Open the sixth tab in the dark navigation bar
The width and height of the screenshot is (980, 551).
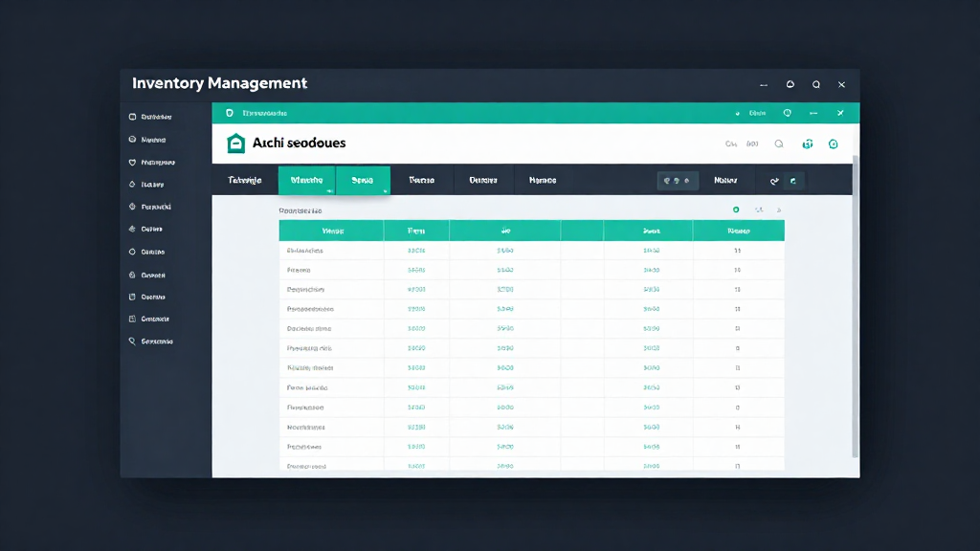pos(543,180)
